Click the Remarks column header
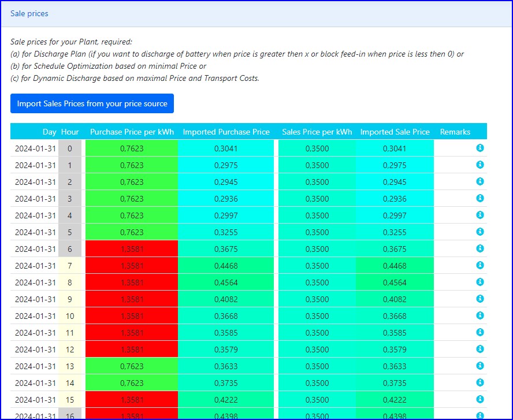This screenshot has width=513, height=420. 455,132
